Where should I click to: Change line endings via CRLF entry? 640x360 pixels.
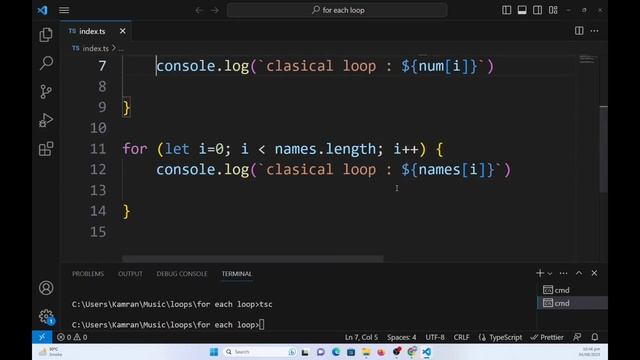pos(461,337)
